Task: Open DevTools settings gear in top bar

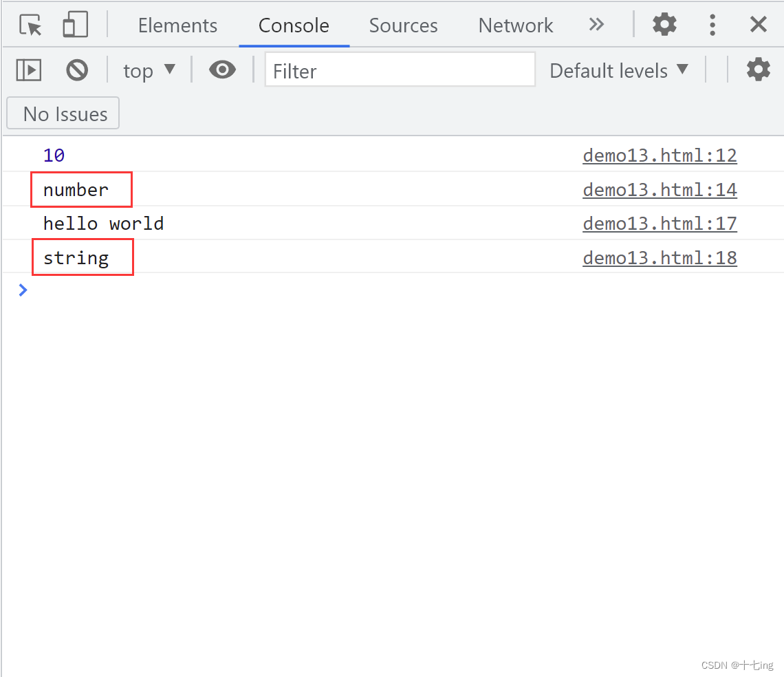Action: click(664, 24)
